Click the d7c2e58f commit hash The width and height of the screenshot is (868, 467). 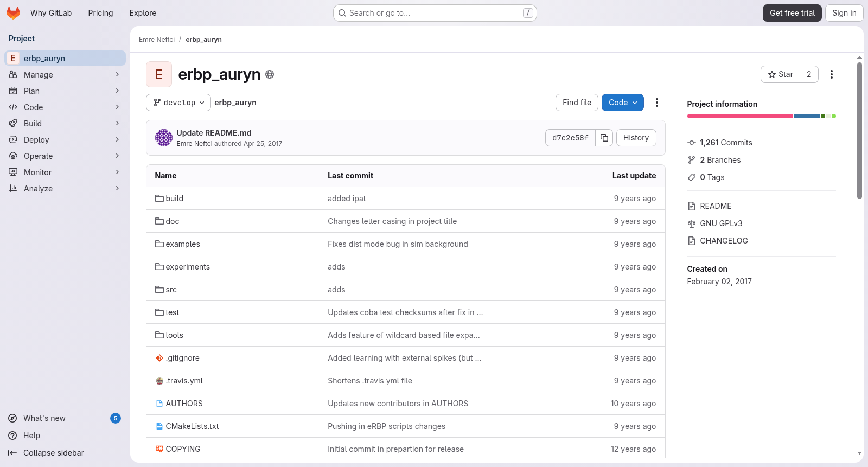pyautogui.click(x=570, y=138)
